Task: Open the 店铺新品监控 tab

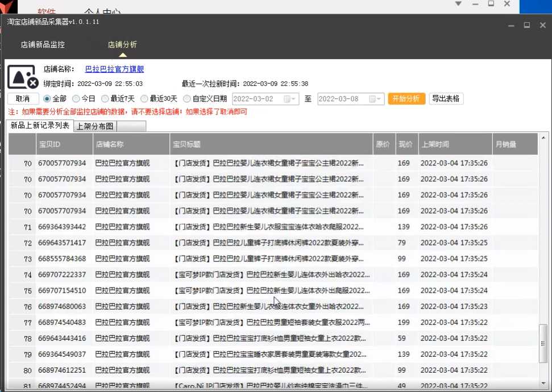Action: [43, 45]
